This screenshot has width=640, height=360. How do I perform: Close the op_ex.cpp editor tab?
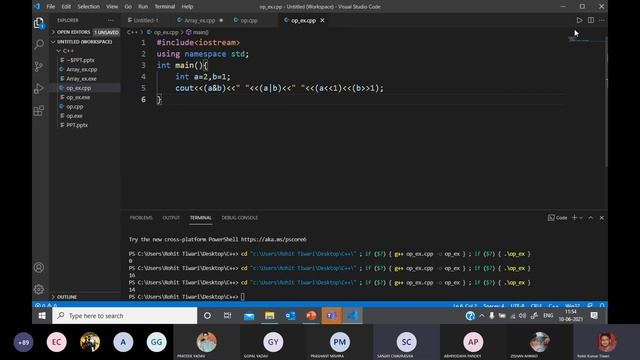(x=322, y=20)
